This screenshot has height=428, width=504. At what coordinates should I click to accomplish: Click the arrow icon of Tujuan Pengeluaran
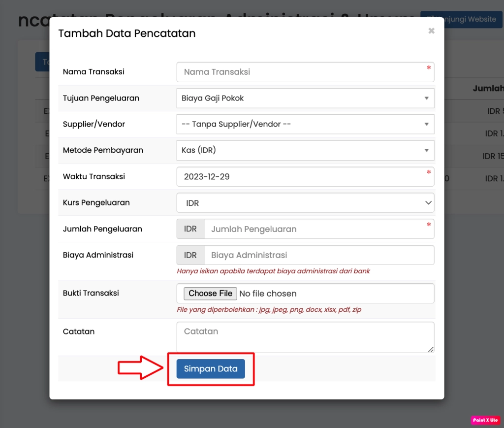click(426, 98)
